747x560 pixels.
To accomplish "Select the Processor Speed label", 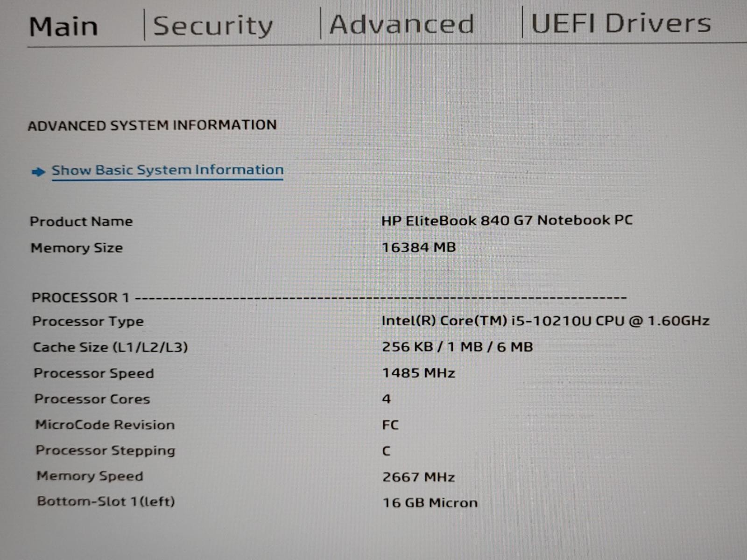I will click(x=94, y=373).
